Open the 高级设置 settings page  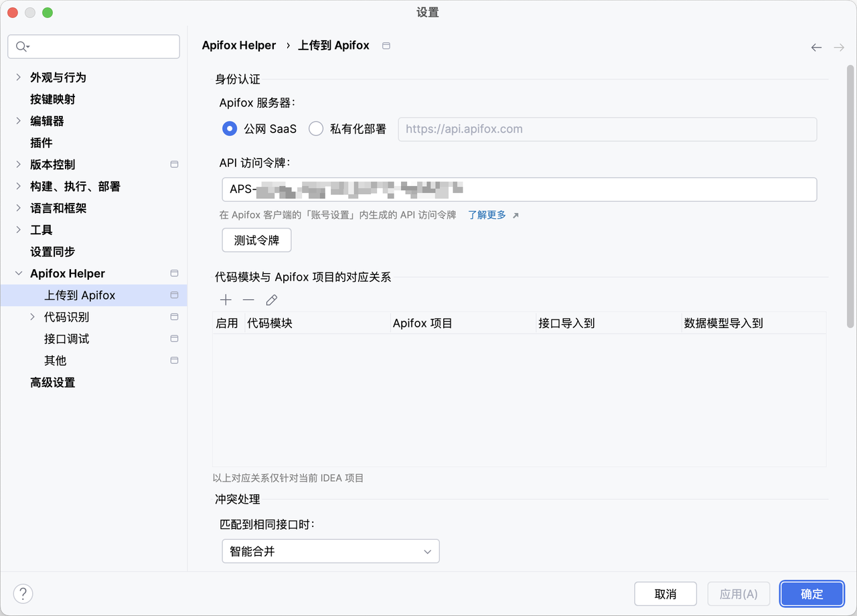click(x=52, y=382)
